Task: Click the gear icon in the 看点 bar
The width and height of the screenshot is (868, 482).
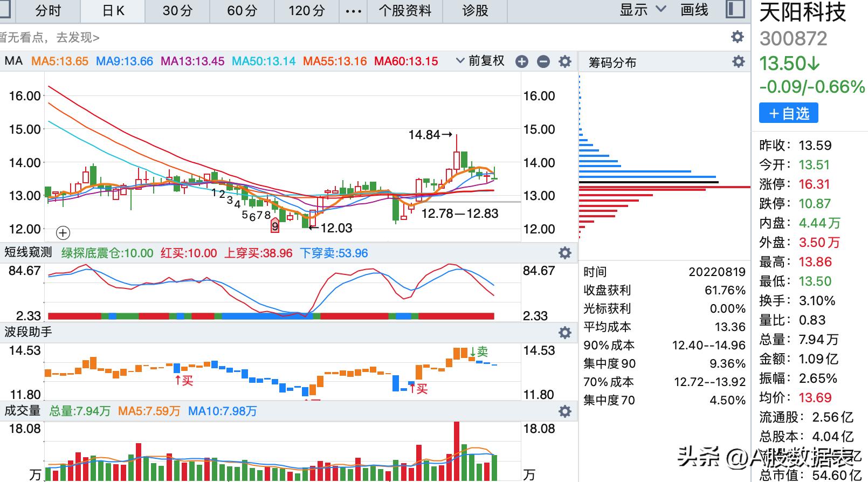Action: pos(737,37)
